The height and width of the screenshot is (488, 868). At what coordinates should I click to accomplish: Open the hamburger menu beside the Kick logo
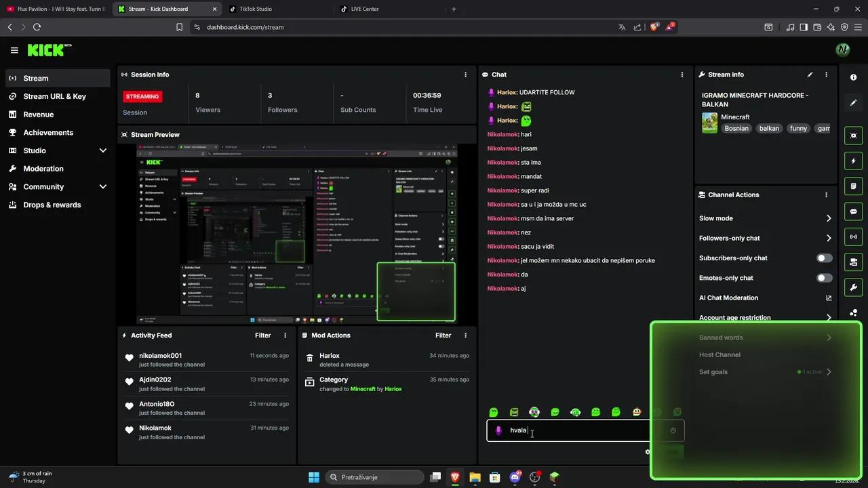point(14,50)
